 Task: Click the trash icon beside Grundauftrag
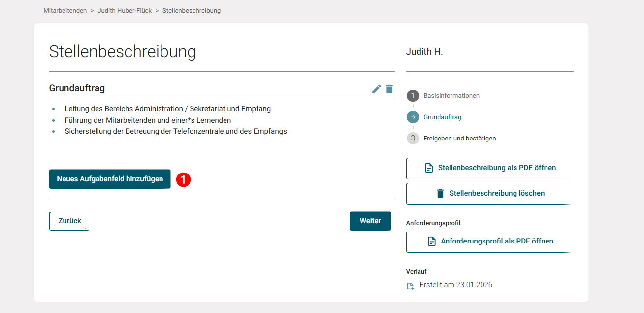[389, 89]
